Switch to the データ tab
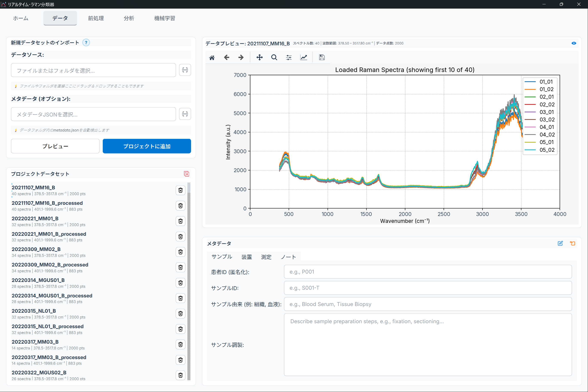588x392 pixels. click(x=60, y=18)
